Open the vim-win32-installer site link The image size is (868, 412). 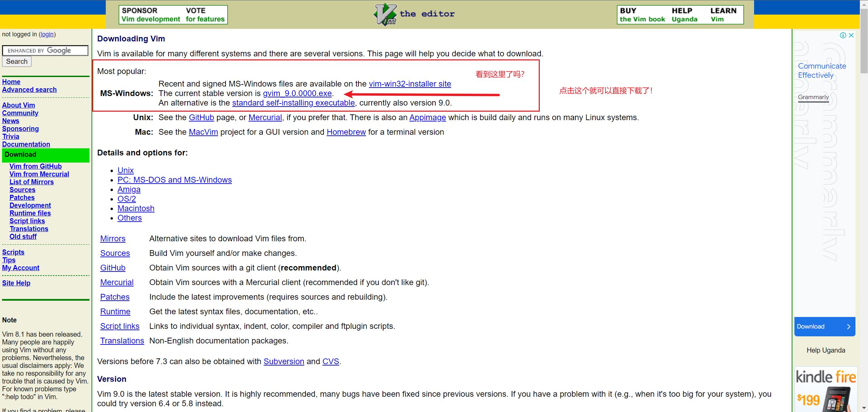[x=410, y=84]
